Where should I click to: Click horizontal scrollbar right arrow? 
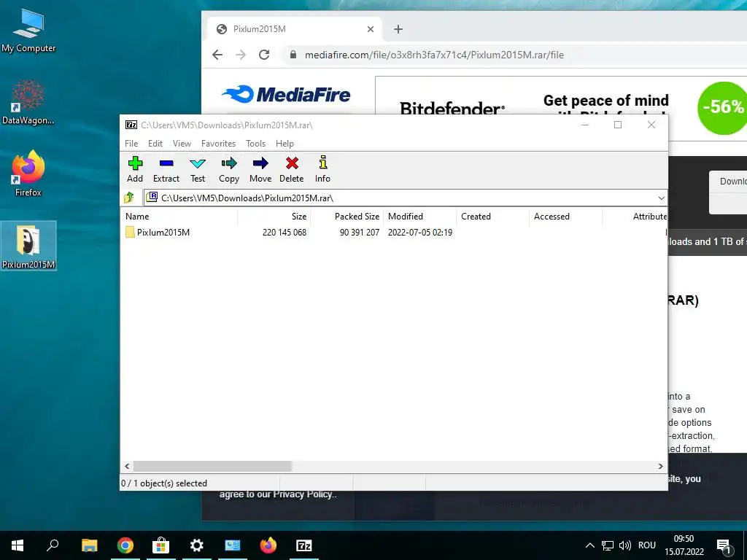point(661,466)
